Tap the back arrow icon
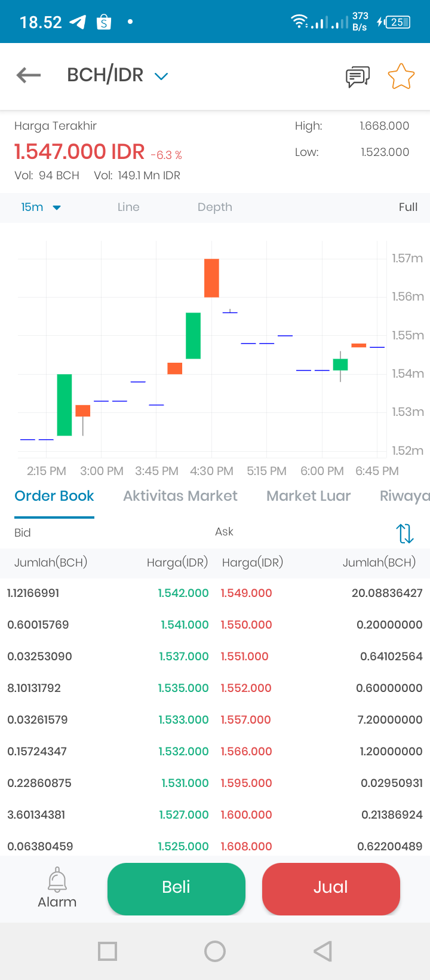 click(x=29, y=75)
